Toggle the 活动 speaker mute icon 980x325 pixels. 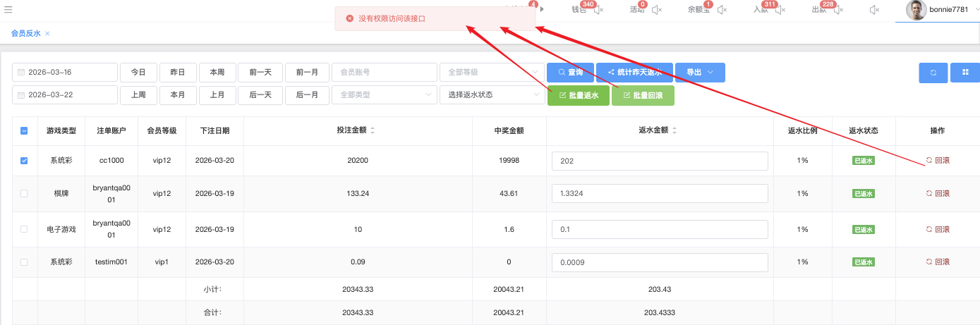click(656, 10)
